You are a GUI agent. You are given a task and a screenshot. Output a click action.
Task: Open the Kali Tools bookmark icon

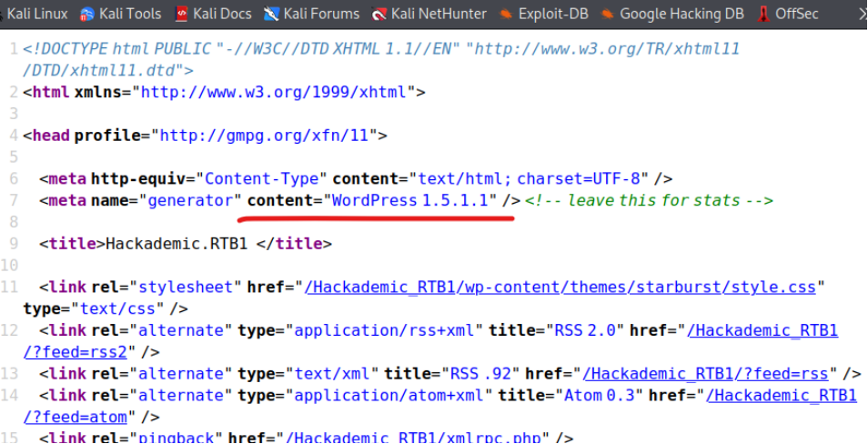coord(87,14)
